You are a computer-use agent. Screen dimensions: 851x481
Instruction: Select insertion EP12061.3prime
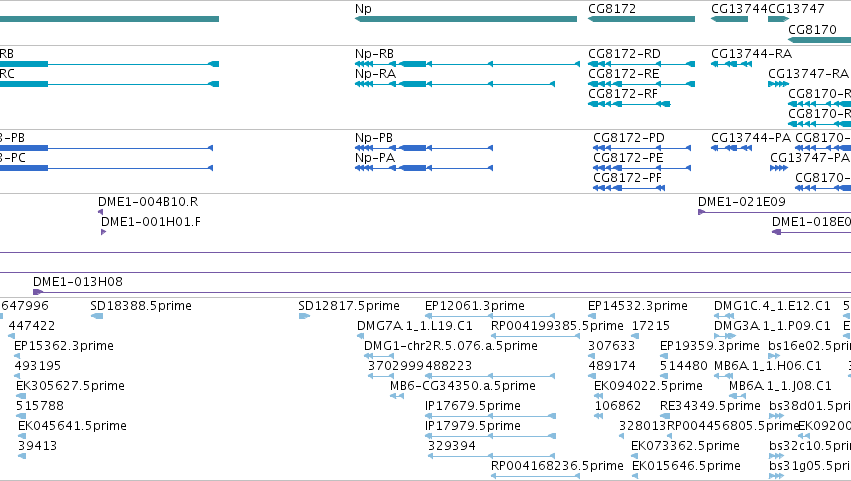(474, 306)
